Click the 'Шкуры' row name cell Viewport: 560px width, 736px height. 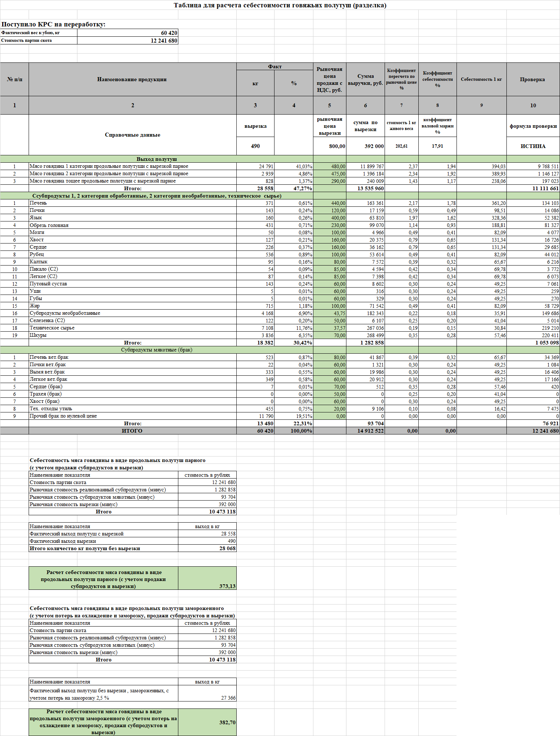[132, 335]
